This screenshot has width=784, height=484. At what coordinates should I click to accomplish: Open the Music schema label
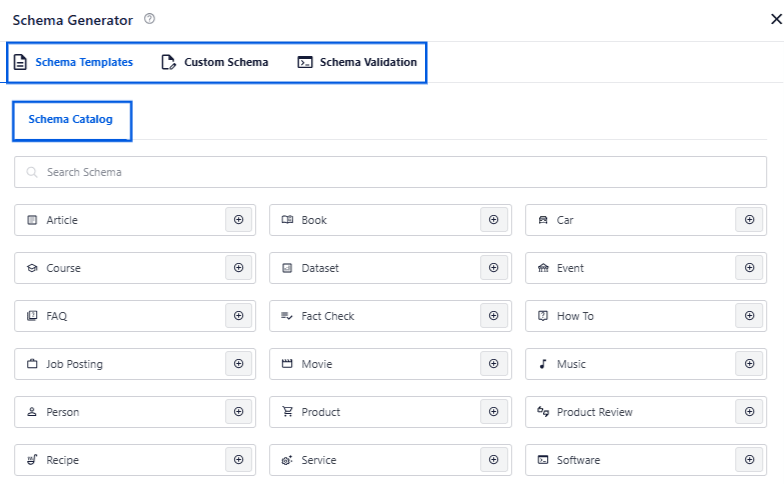[571, 364]
